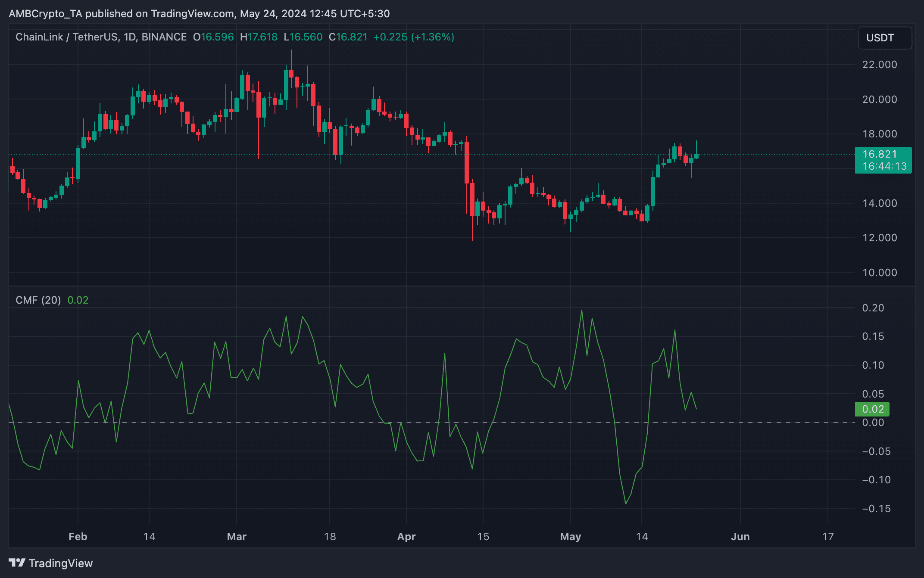Image resolution: width=924 pixels, height=578 pixels.
Task: Click the 17 date label in June
Action: pyautogui.click(x=828, y=537)
